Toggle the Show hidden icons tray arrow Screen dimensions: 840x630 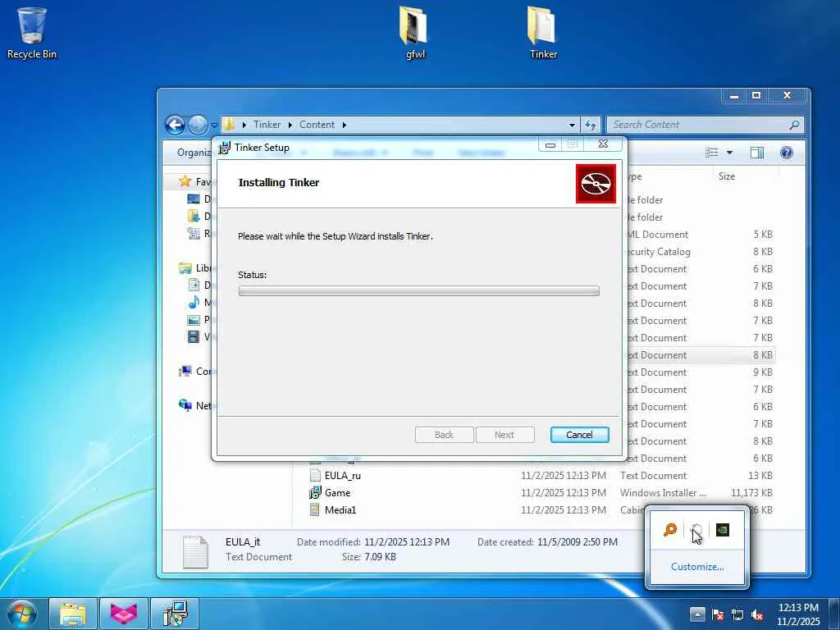[x=697, y=614]
